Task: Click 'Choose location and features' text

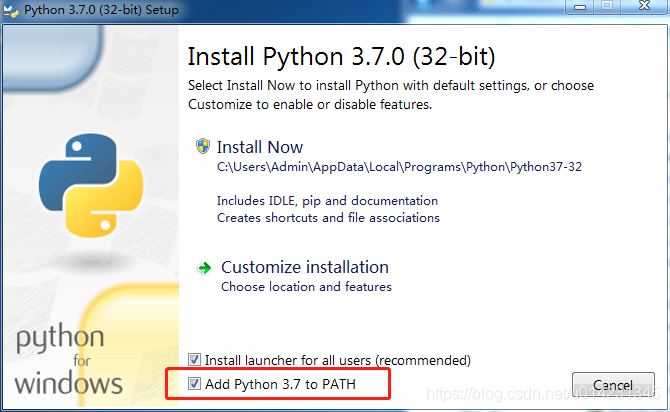Action: 306,287
